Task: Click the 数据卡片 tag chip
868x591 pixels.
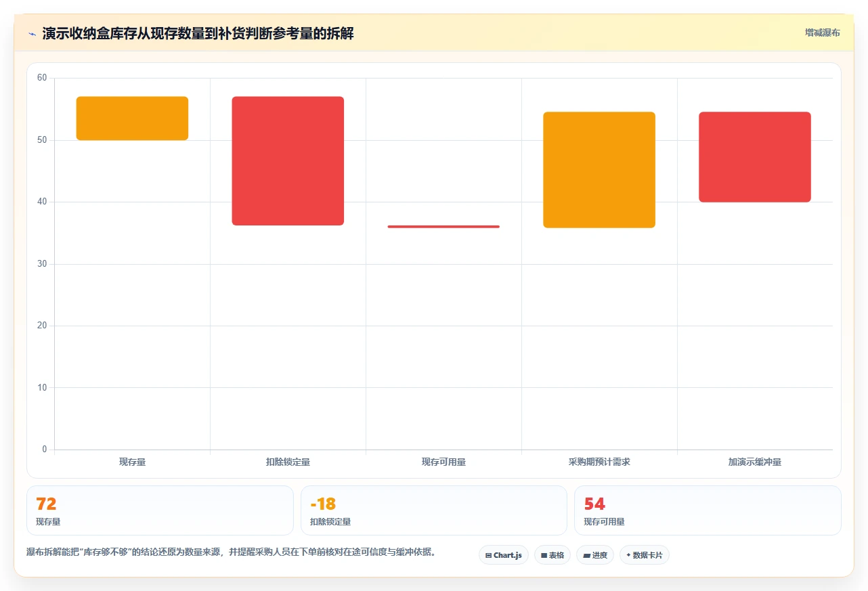Action: tap(645, 555)
